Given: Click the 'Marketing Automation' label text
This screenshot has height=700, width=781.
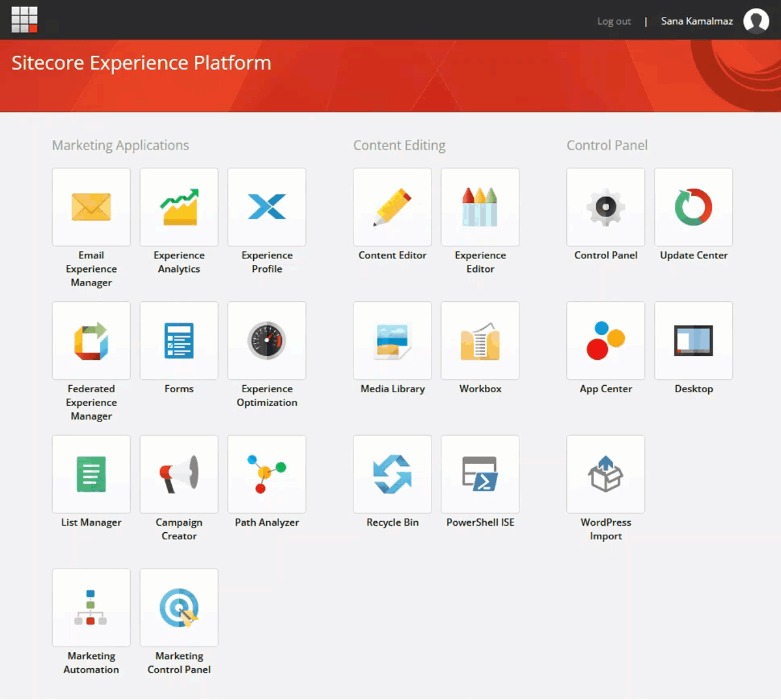Looking at the screenshot, I should 91,663.
